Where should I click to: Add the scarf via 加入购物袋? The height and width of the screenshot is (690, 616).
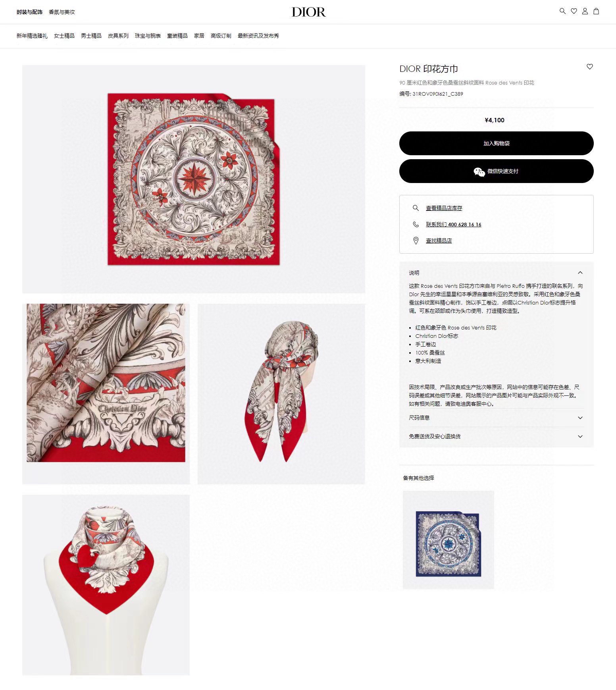(x=496, y=143)
